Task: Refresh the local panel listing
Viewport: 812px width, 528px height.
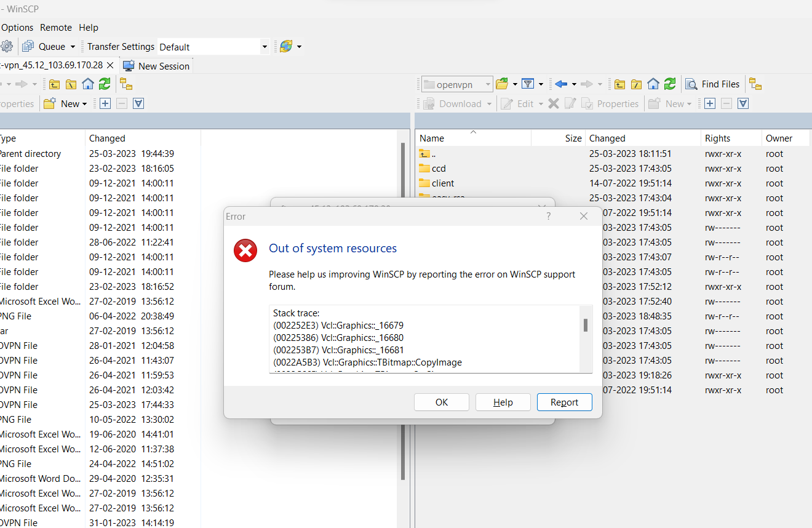Action: pyautogui.click(x=105, y=84)
